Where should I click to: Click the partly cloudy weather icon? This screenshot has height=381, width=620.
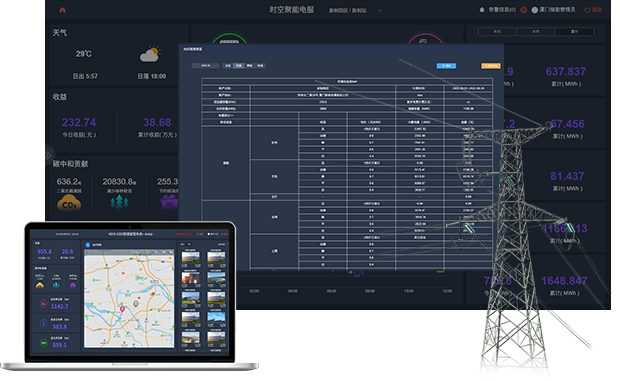click(x=150, y=54)
